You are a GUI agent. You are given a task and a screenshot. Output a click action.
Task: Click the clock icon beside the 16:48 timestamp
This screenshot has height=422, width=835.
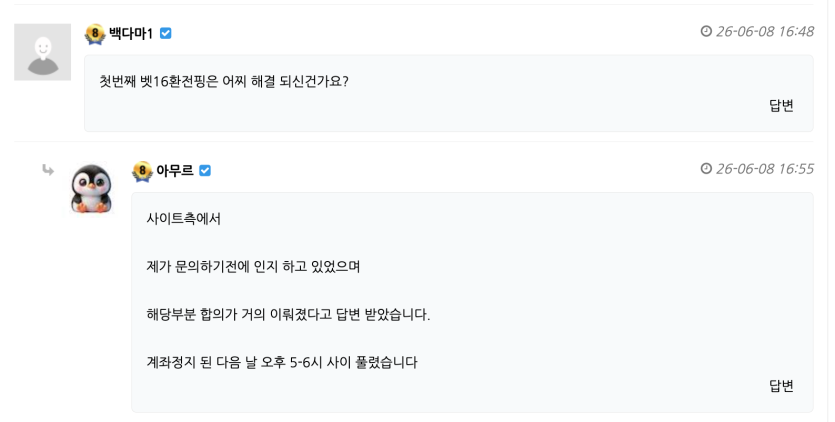click(x=706, y=31)
